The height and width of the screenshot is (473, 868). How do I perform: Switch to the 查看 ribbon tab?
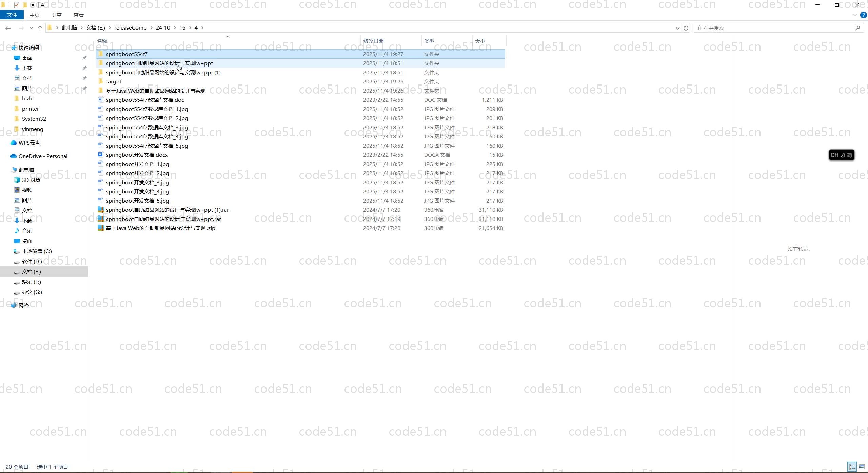click(x=78, y=15)
